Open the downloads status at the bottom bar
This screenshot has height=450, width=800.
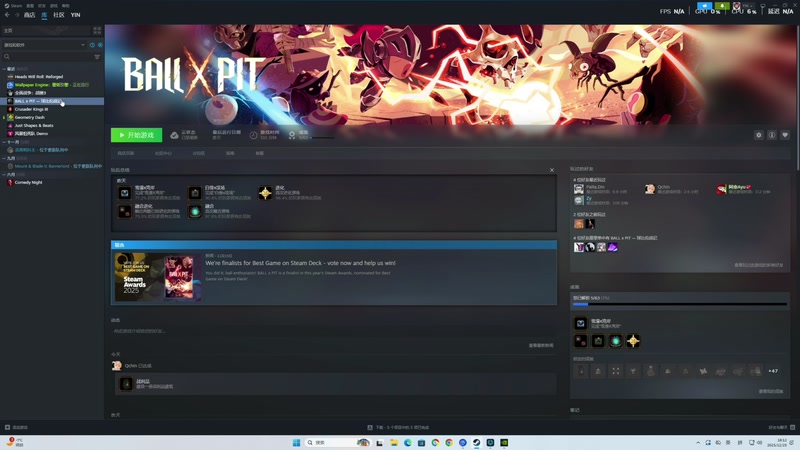[398, 428]
